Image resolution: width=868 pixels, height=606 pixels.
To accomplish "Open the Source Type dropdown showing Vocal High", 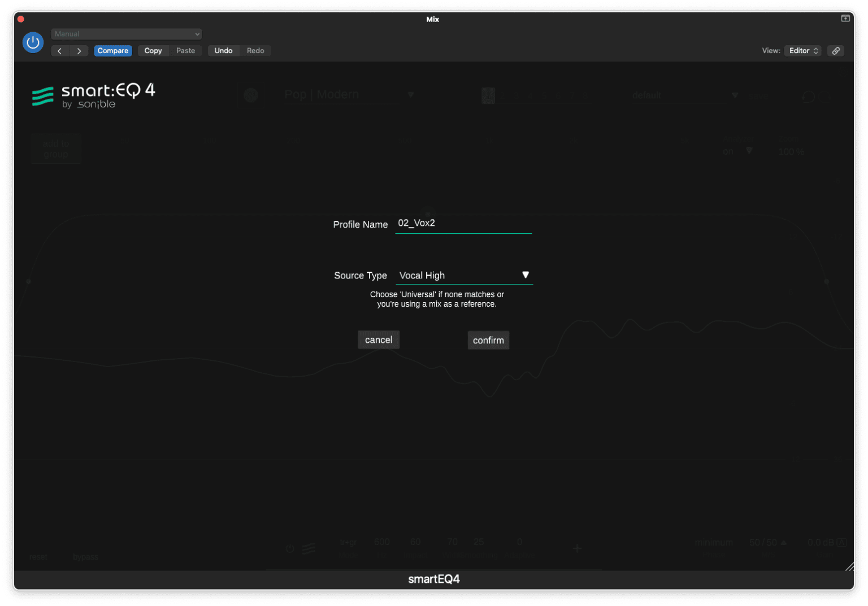I will tap(463, 275).
